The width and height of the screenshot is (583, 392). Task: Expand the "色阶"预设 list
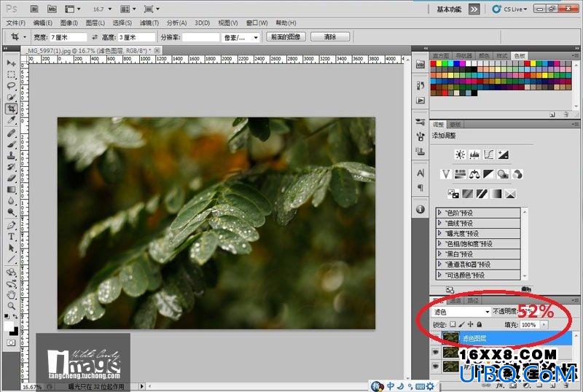440,213
